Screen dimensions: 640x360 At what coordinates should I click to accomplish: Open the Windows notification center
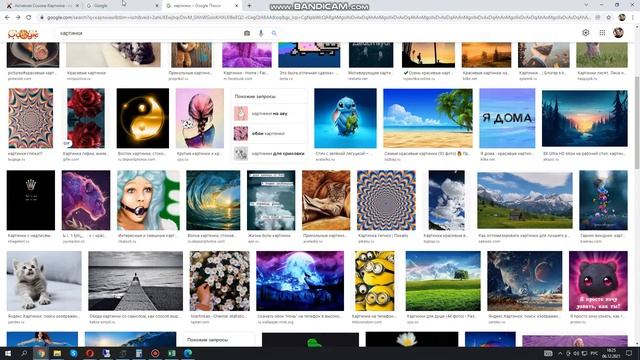pos(629,353)
